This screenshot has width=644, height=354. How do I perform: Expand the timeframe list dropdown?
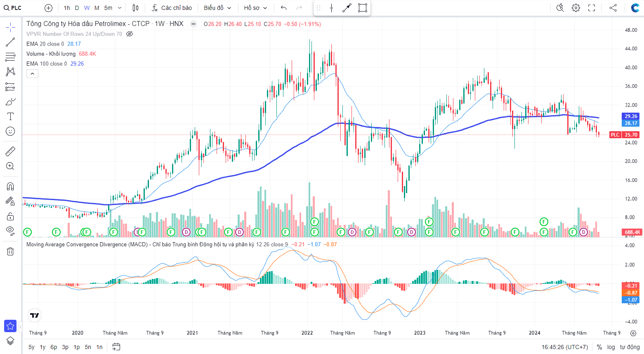120,8
